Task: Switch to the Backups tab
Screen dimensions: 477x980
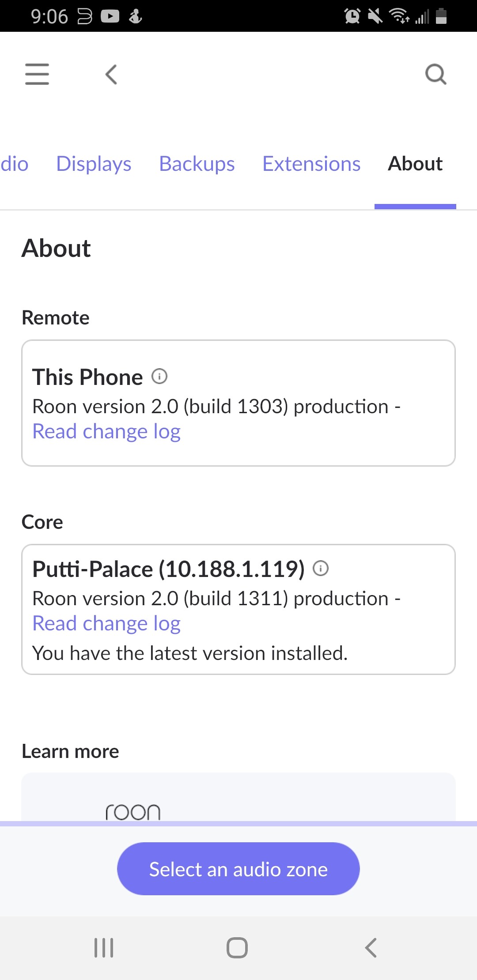Action: tap(197, 164)
